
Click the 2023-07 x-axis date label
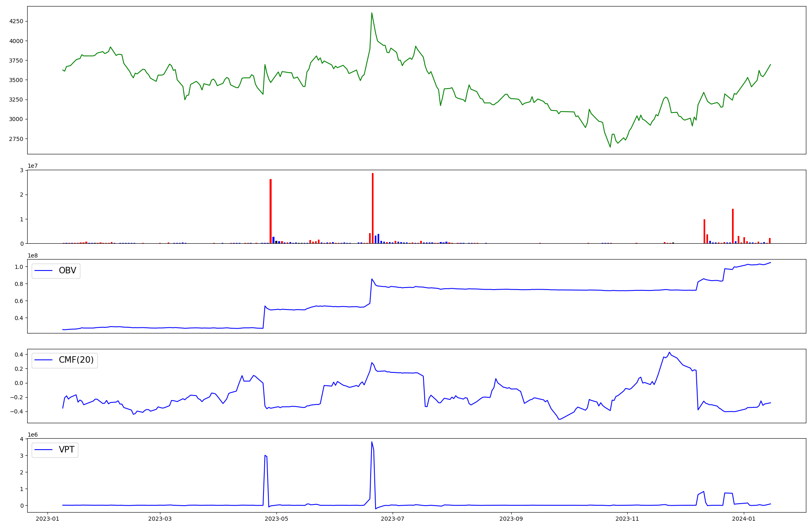coord(393,518)
